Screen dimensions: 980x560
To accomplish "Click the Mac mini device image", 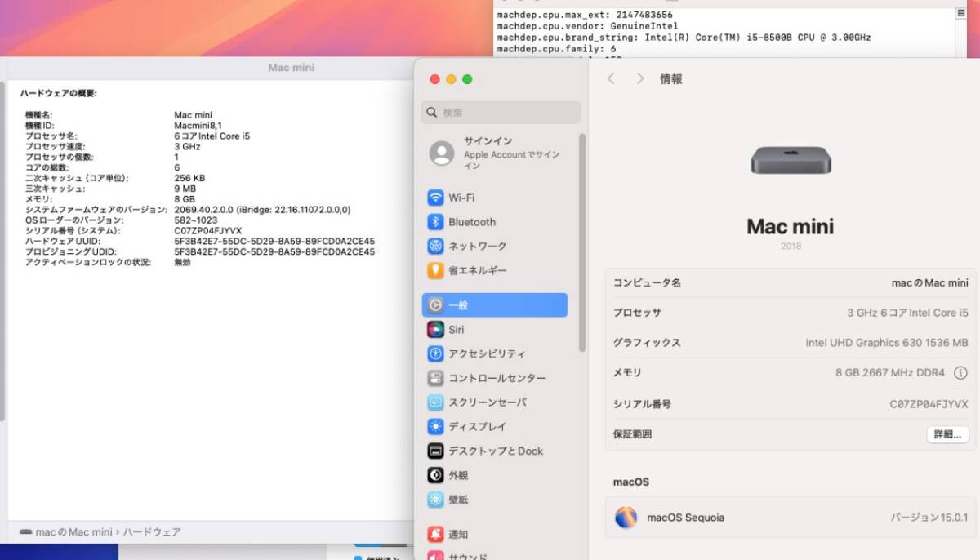I will (791, 160).
